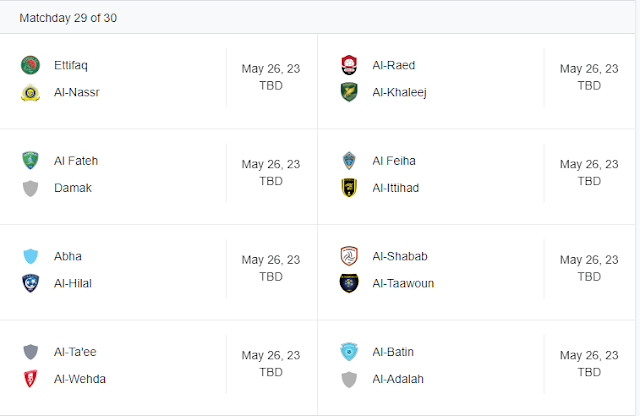Screen dimensions: 640x416
Task: Click the Al Feiha team badge
Action: [349, 161]
